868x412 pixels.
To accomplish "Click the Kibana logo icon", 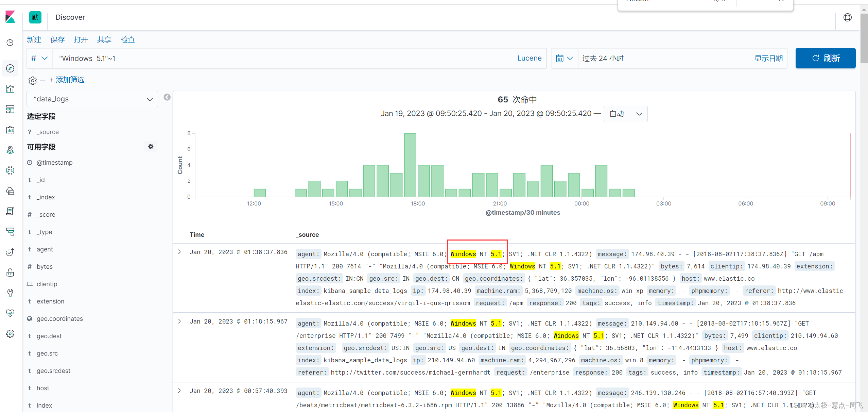I will click(x=10, y=17).
